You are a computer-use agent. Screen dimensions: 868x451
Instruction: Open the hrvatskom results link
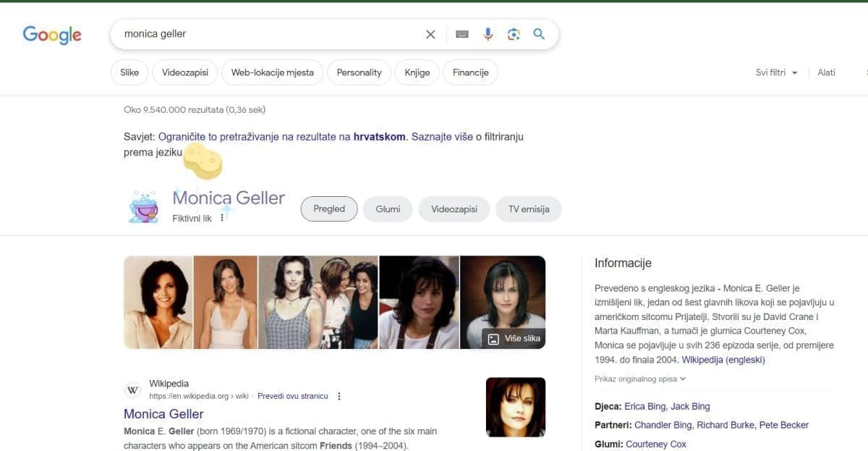pyautogui.click(x=380, y=137)
